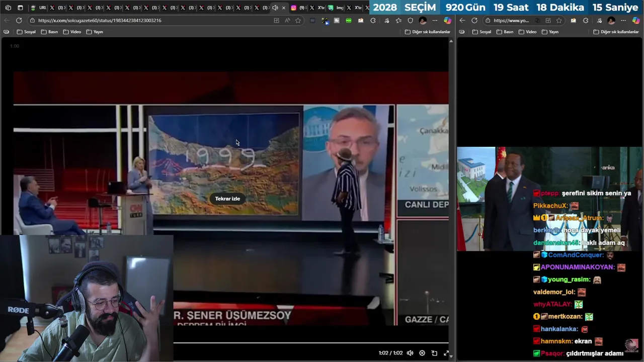
Task: Open Yayın bookmarks folder in right window
Action: click(550, 32)
